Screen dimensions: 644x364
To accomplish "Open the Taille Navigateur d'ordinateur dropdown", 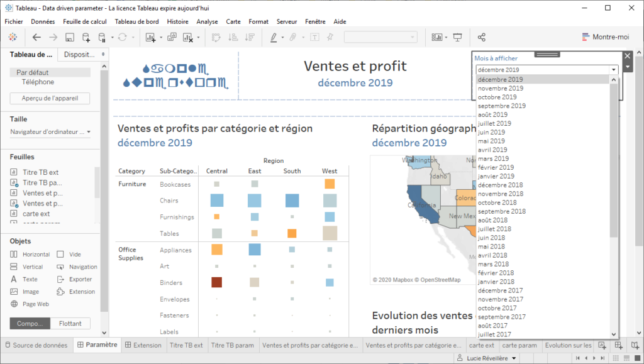I will (50, 132).
